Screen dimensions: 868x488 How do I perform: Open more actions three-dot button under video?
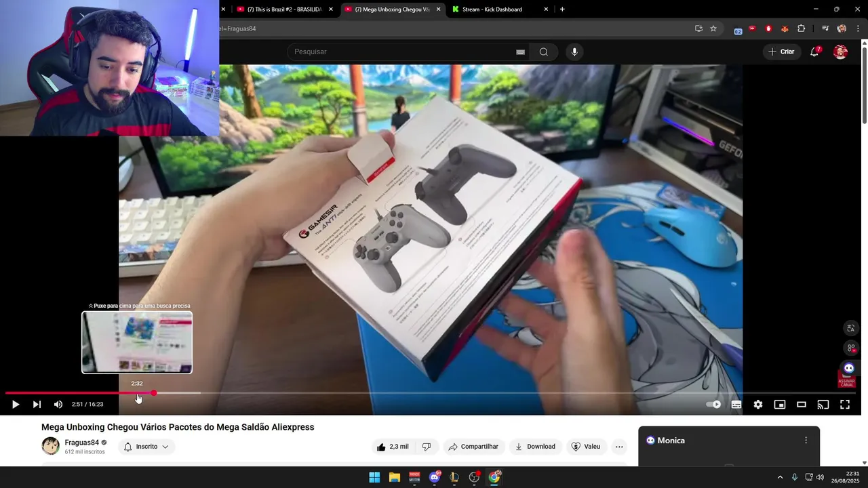619,447
